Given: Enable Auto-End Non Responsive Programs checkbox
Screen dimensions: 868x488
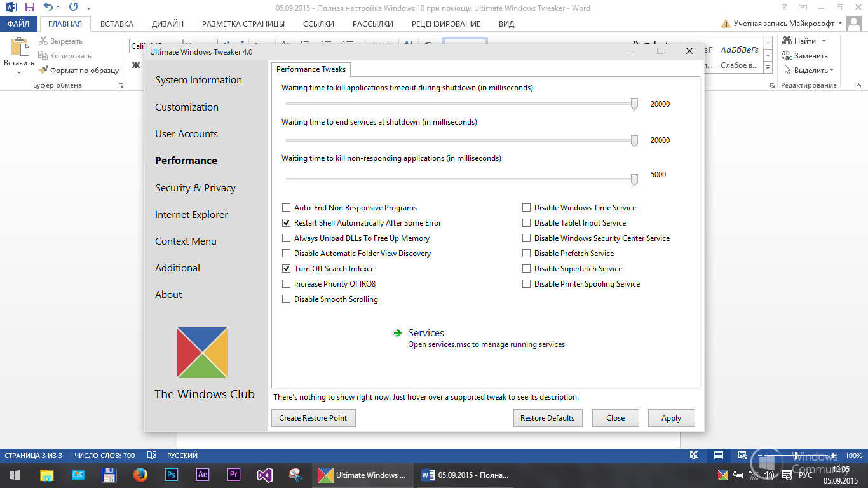Looking at the screenshot, I should coord(286,208).
